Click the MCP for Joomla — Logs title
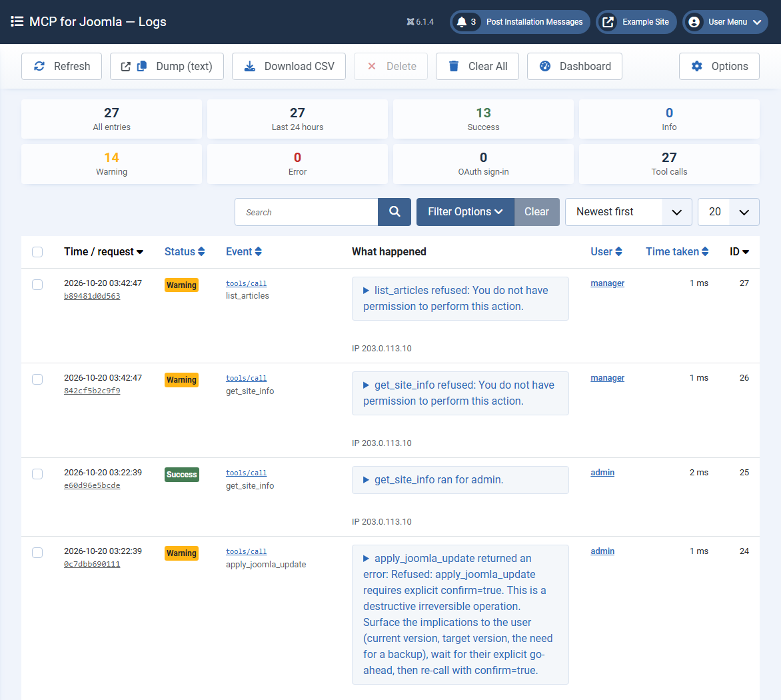Image resolution: width=781 pixels, height=700 pixels. 97,21
